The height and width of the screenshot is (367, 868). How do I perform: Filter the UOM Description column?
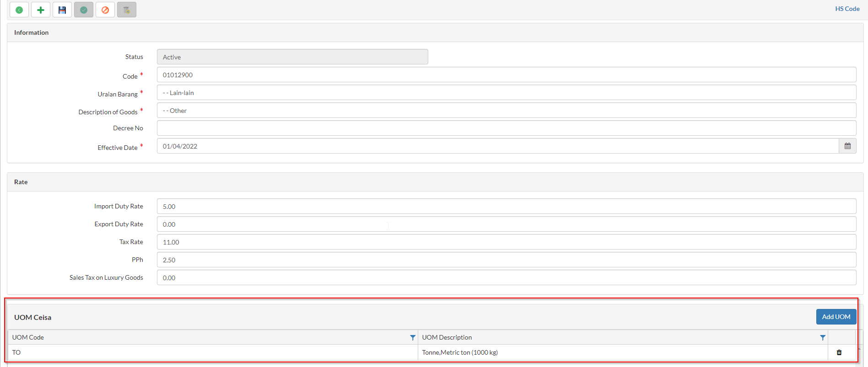point(823,338)
